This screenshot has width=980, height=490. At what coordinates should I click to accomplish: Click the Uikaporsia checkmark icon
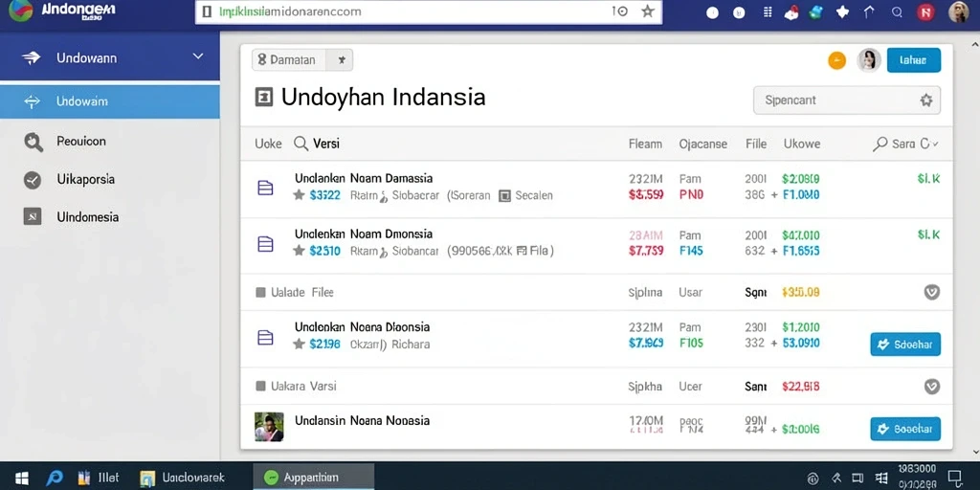tap(32, 180)
